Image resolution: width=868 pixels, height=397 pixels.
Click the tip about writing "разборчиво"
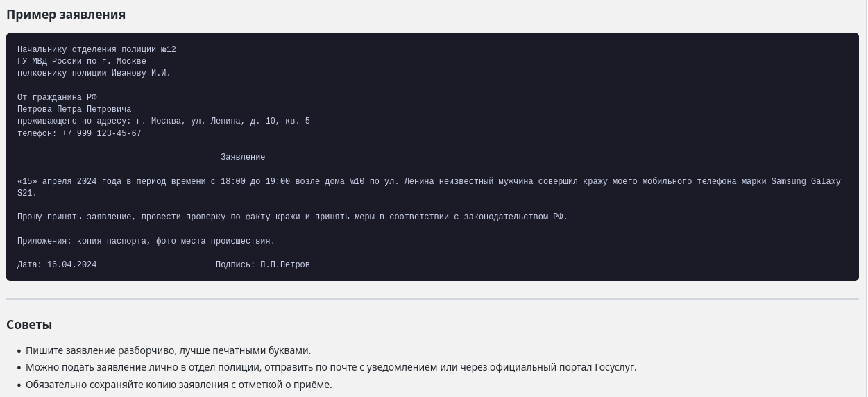pyautogui.click(x=168, y=350)
